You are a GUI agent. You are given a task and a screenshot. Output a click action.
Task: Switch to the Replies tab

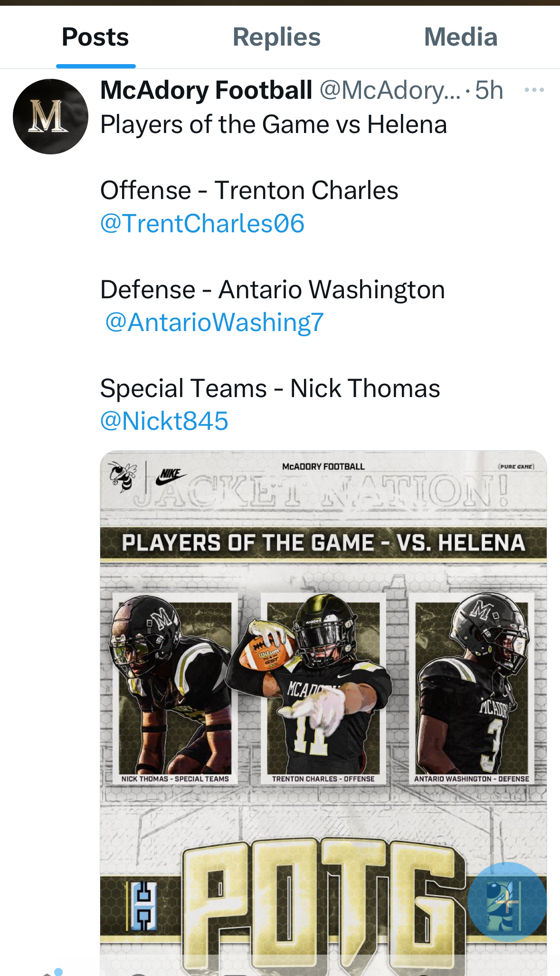coord(276,37)
